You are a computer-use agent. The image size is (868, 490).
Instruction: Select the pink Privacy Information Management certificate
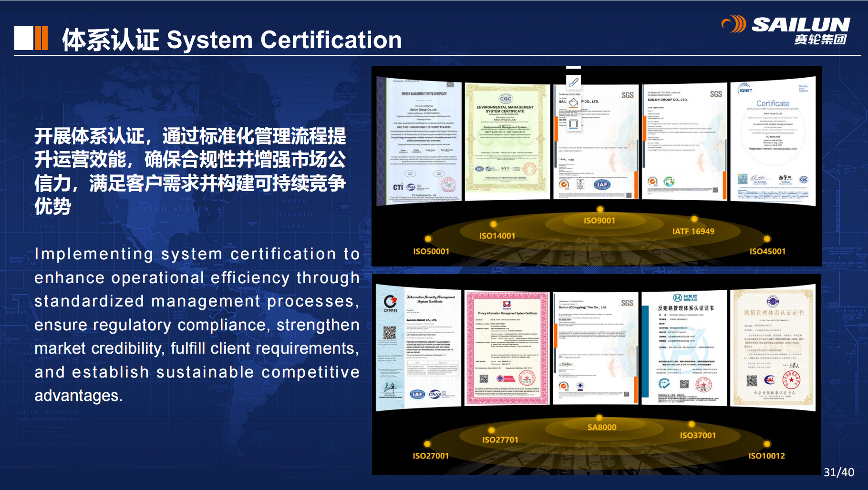pos(507,348)
